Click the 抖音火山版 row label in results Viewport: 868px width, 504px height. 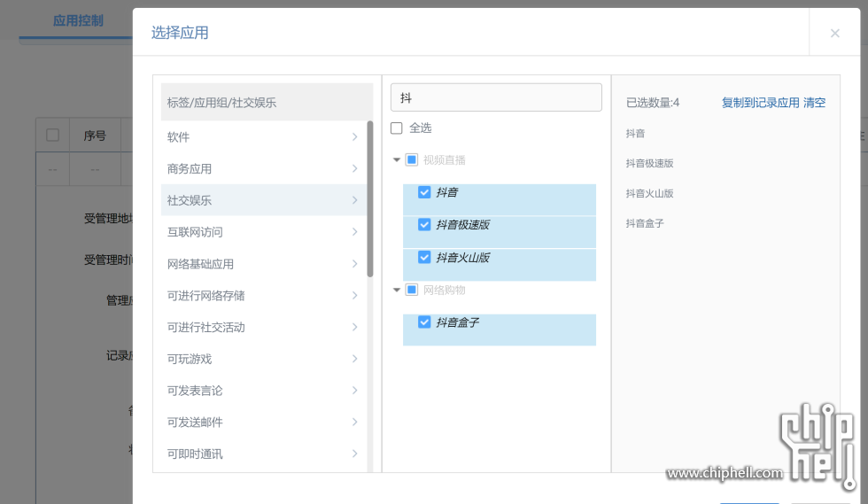click(x=462, y=258)
